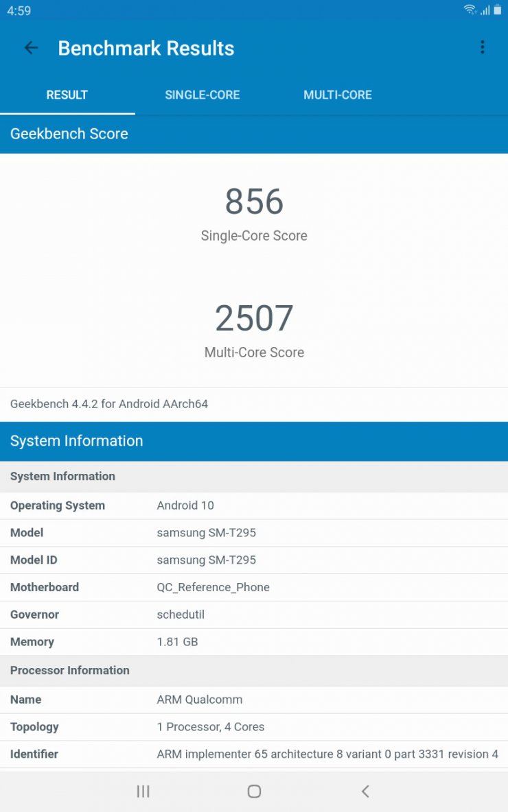The width and height of the screenshot is (508, 812).
Task: Tap the QC_Reference_Phone motherboard value
Action: (x=213, y=587)
